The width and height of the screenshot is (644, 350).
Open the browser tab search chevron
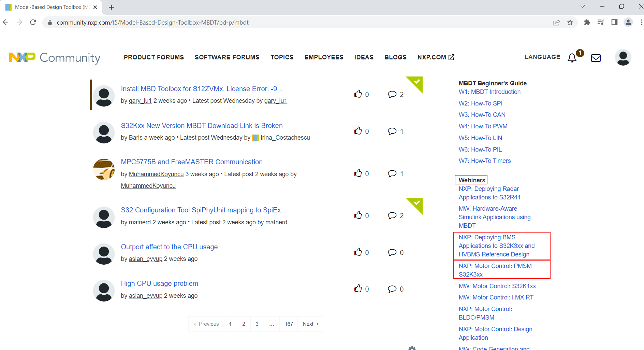583,6
